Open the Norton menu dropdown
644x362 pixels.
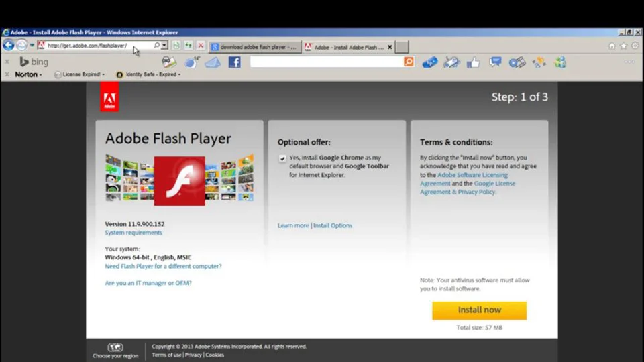[28, 74]
